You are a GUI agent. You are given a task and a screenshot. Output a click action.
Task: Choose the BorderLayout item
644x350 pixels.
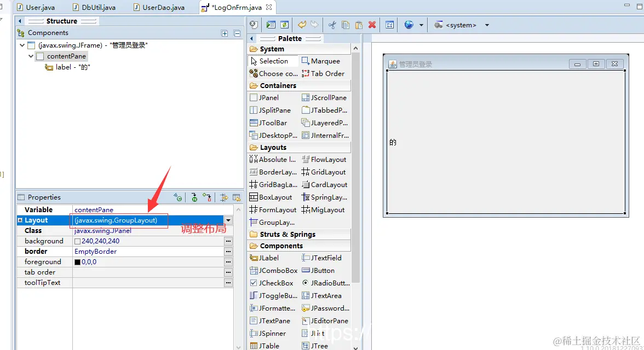coord(273,172)
